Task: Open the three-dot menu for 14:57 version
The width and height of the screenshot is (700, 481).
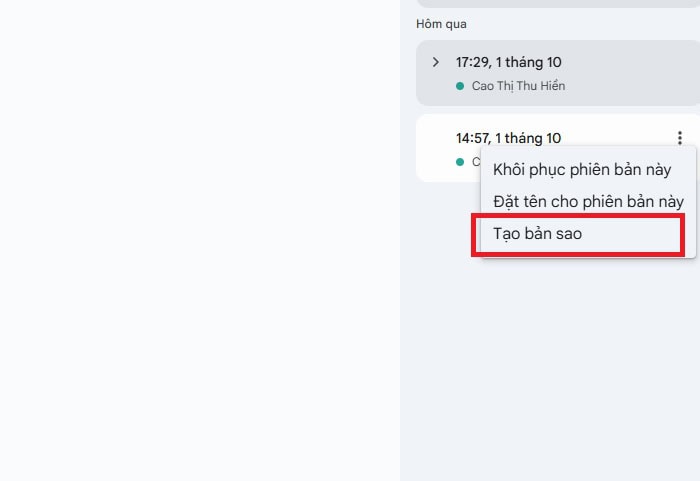Action: tap(679, 138)
